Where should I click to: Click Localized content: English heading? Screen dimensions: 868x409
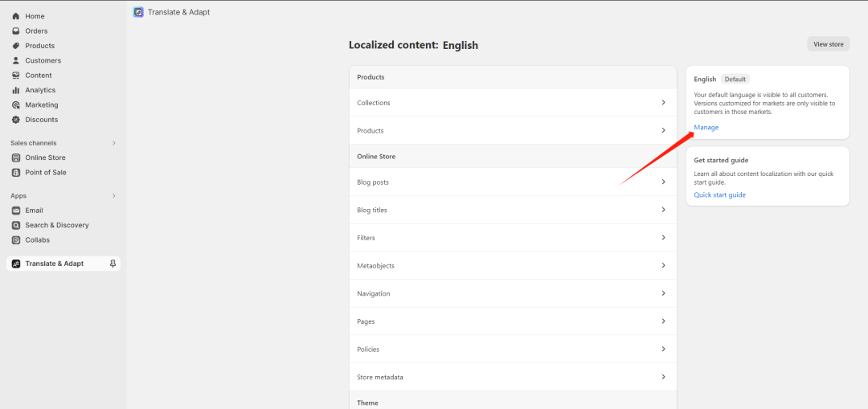click(x=414, y=45)
